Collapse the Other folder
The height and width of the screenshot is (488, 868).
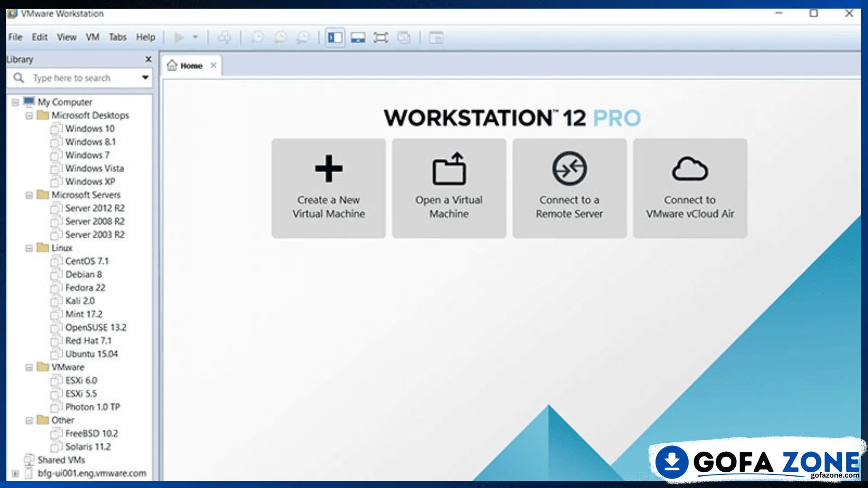tap(29, 420)
